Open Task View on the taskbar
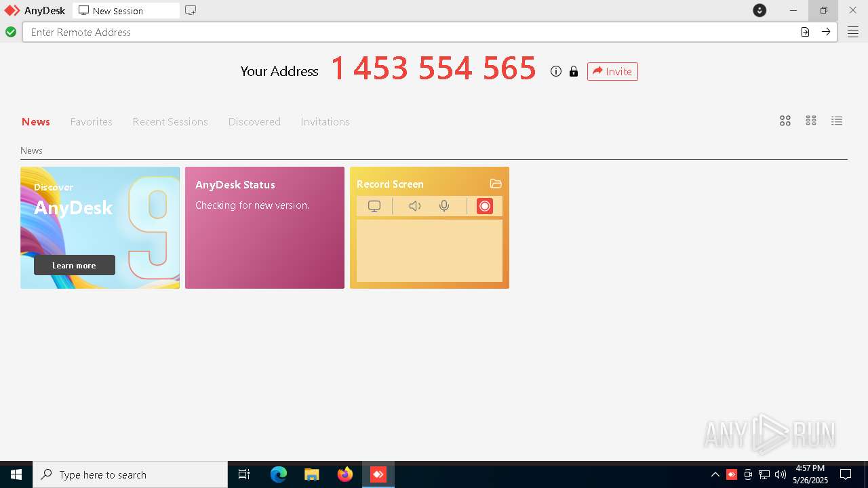 [244, 474]
